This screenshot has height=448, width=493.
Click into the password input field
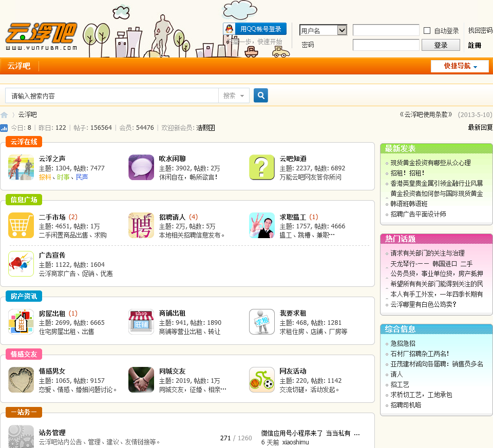pyautogui.click(x=386, y=45)
